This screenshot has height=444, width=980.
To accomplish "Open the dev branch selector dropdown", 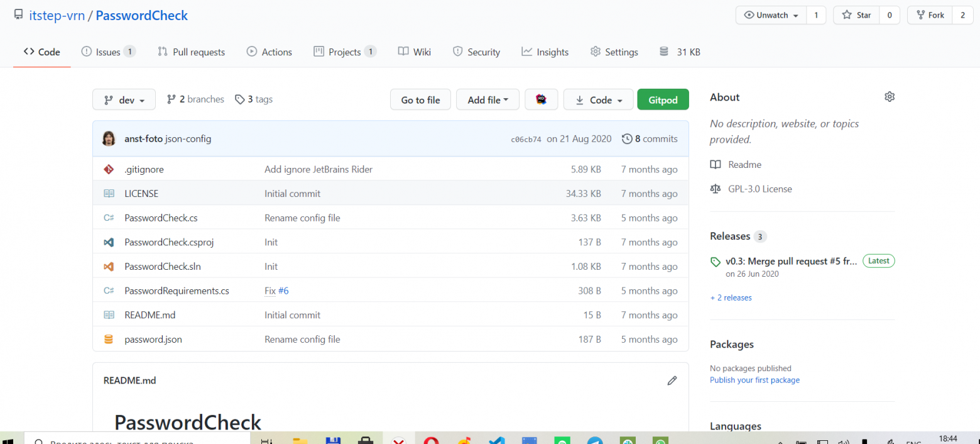I will click(x=124, y=99).
